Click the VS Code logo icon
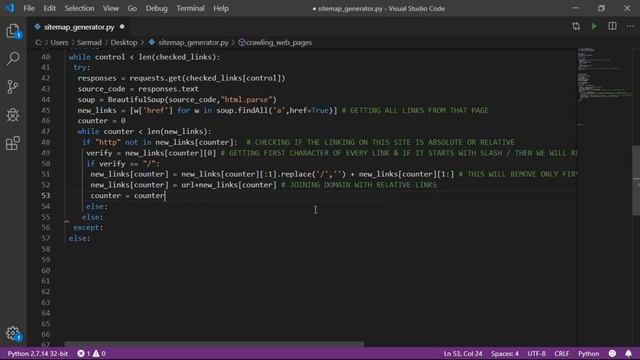640x360 pixels. pos(9,8)
